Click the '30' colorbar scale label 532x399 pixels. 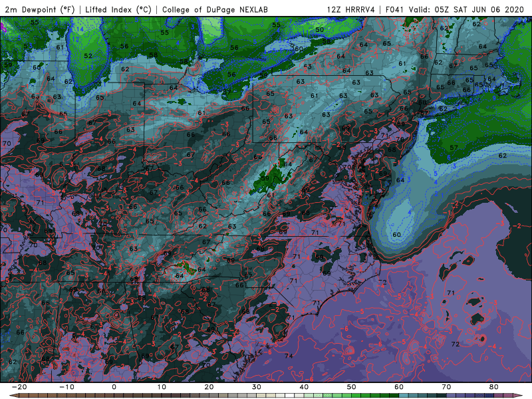(x=257, y=387)
